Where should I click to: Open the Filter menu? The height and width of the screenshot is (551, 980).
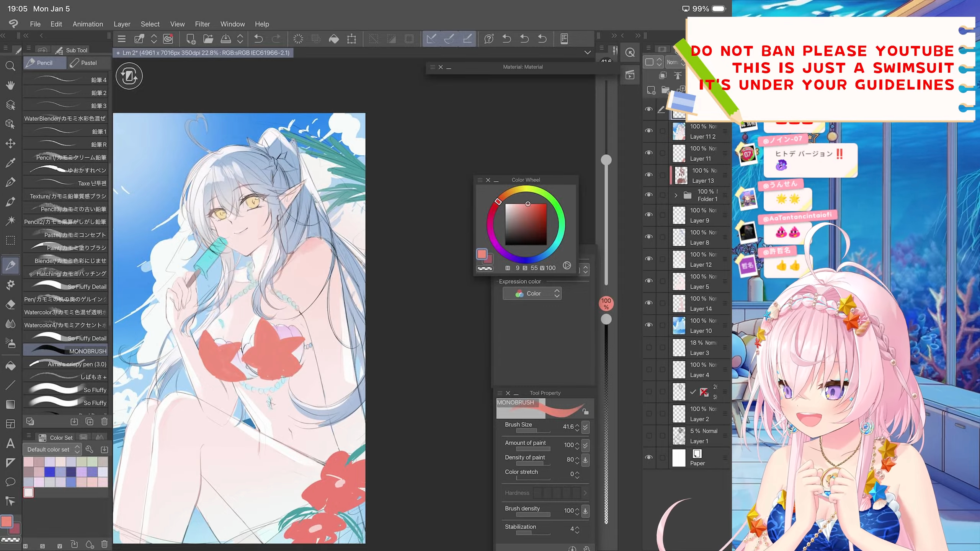202,24
